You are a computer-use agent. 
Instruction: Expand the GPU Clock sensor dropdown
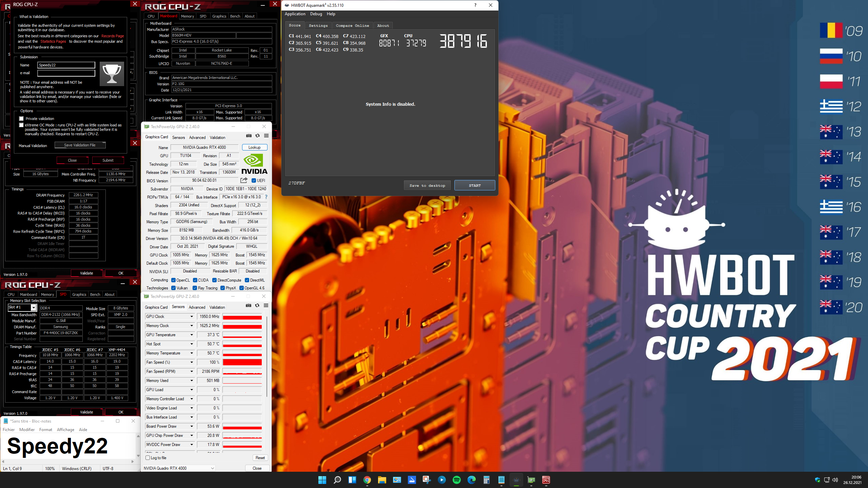(192, 317)
